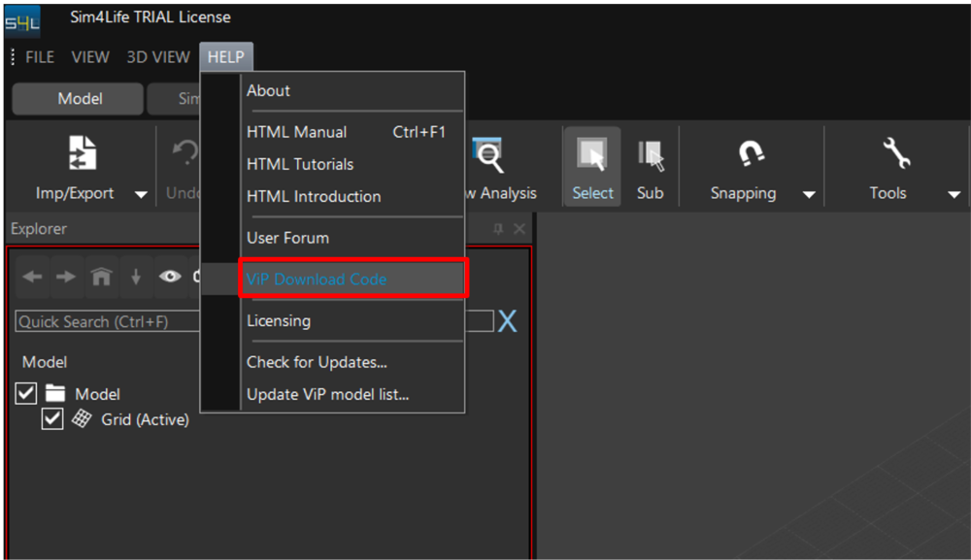This screenshot has width=971, height=560.
Task: Click the Snapping magnet icon
Action: coord(743,154)
